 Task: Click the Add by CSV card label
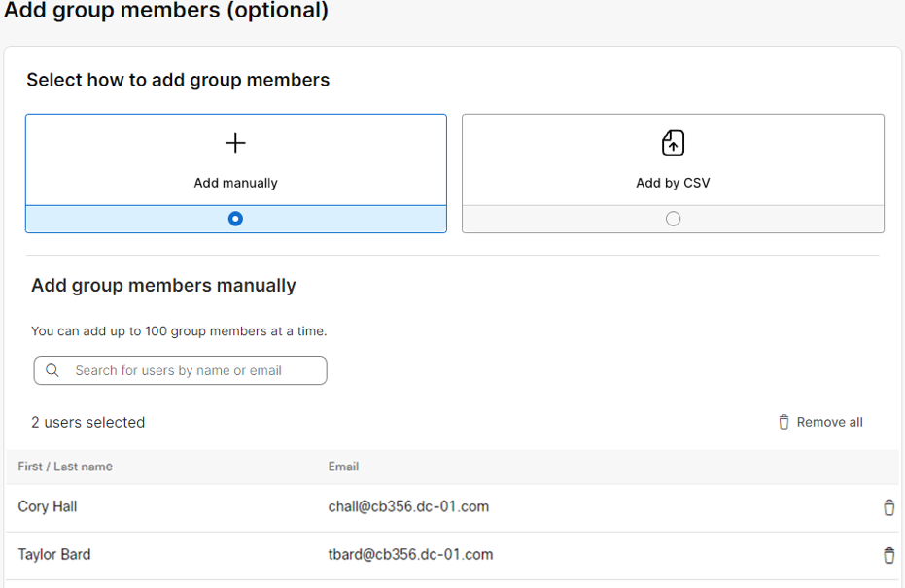pos(673,183)
